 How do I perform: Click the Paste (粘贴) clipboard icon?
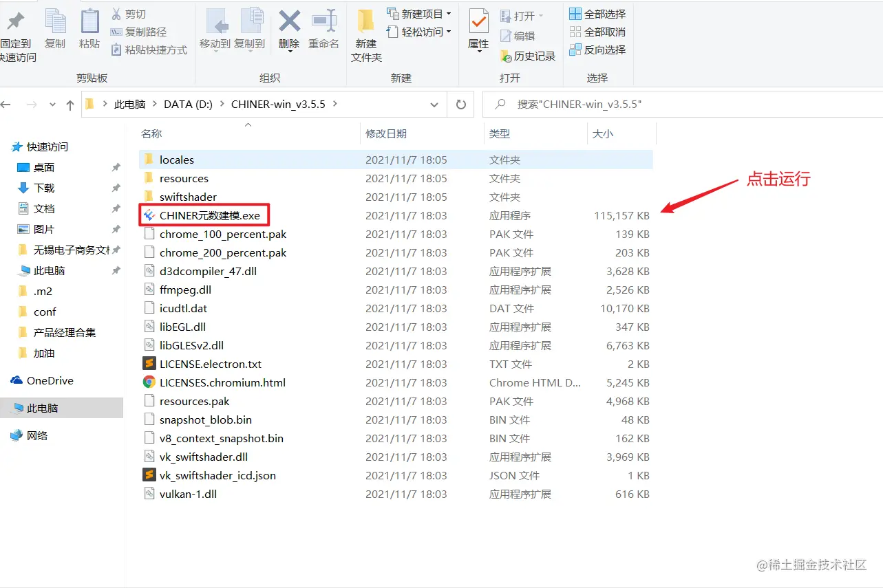click(x=89, y=21)
